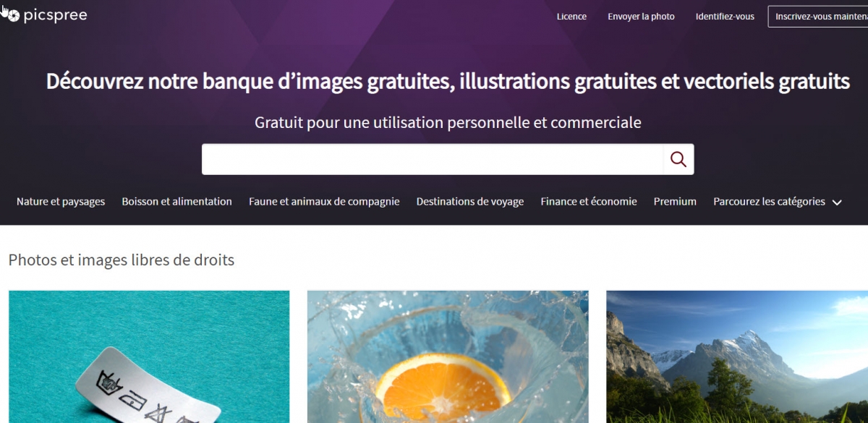Image resolution: width=868 pixels, height=423 pixels.
Task: Click the magnifying glass search icon
Action: click(678, 159)
